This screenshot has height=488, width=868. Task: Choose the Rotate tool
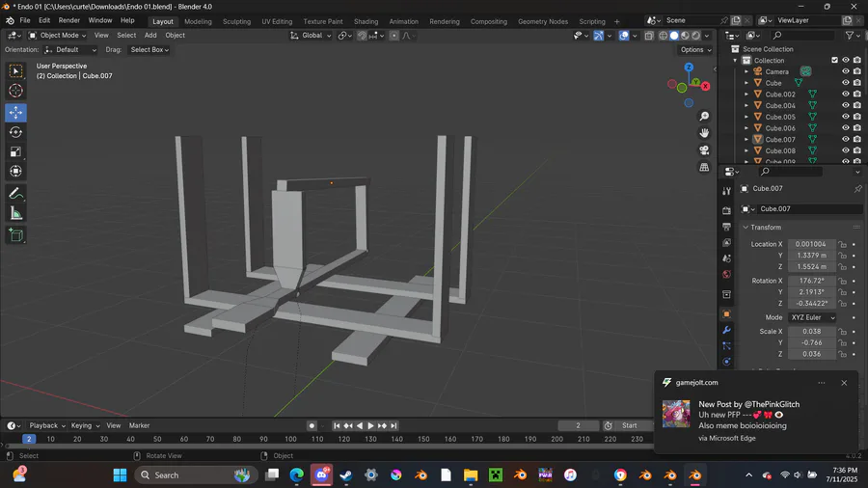pos(15,132)
